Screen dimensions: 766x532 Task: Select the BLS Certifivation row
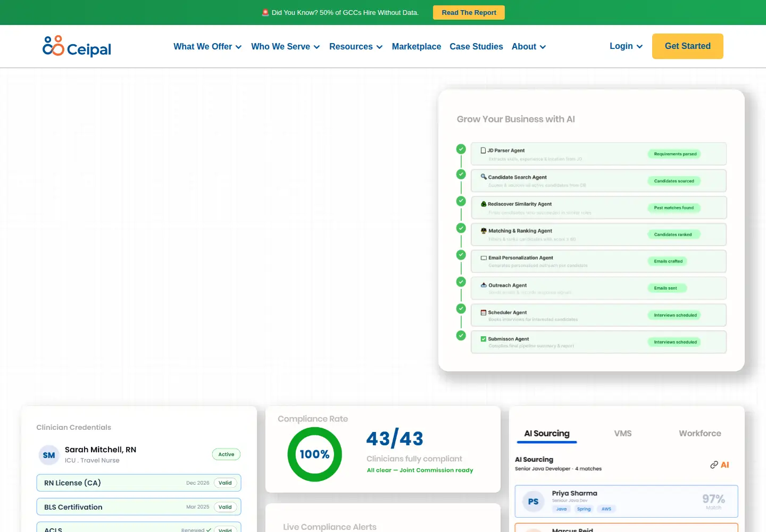coord(139,507)
